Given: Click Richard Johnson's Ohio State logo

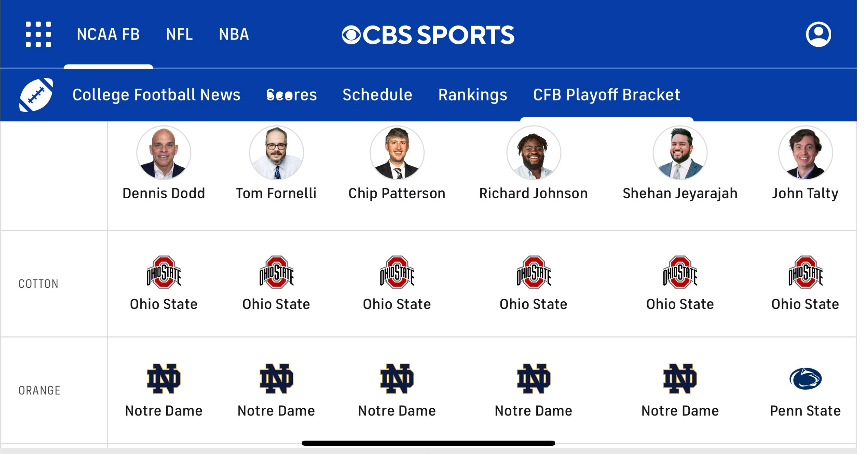Looking at the screenshot, I should tap(533, 272).
